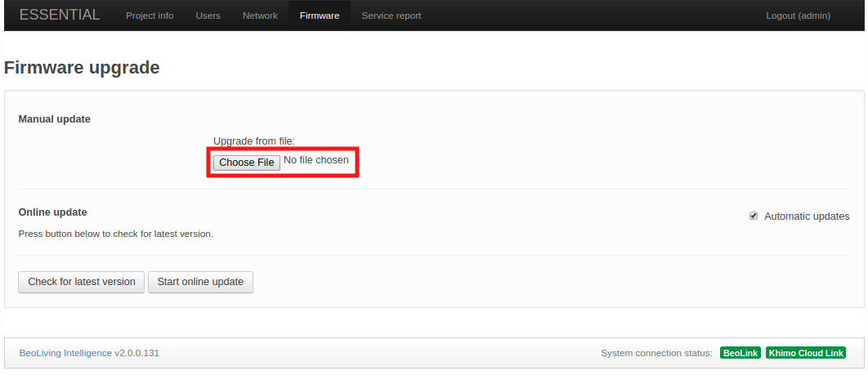Go to the Users tab
The image size is (868, 375).
pos(208,16)
